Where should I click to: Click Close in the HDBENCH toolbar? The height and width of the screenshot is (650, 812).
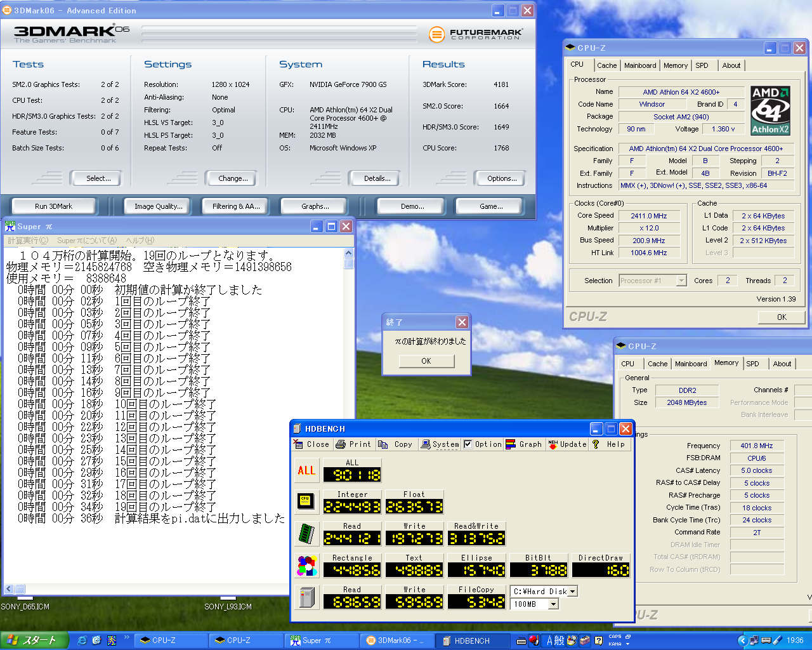click(x=311, y=444)
